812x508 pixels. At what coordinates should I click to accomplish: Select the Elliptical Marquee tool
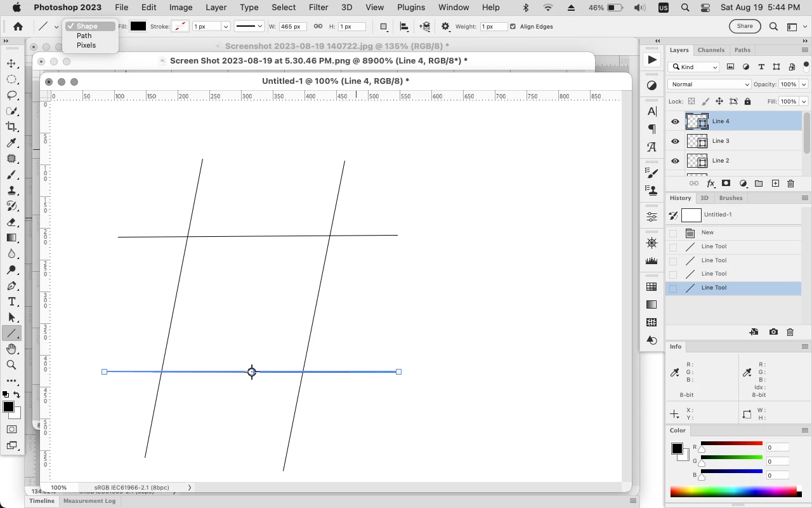11,79
